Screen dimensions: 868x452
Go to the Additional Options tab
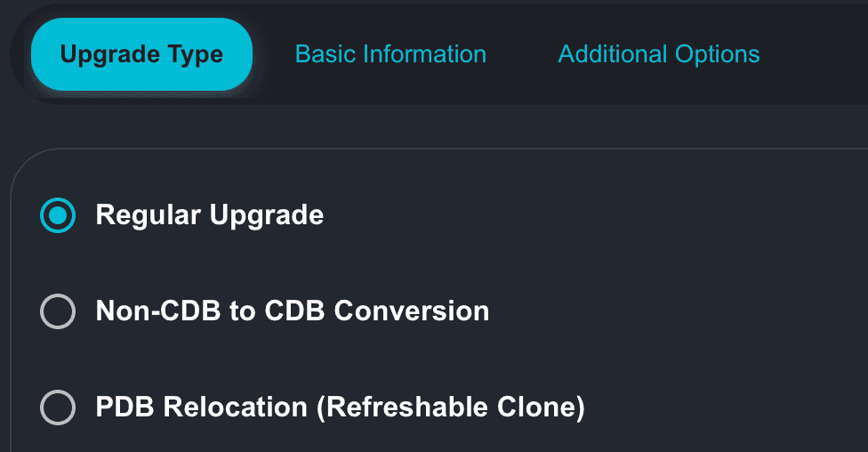pyautogui.click(x=658, y=54)
